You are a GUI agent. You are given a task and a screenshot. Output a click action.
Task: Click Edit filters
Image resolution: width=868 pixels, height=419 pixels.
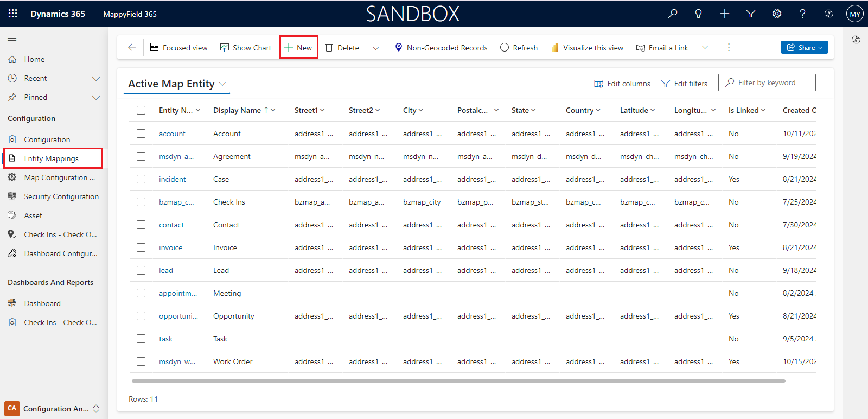click(x=684, y=84)
